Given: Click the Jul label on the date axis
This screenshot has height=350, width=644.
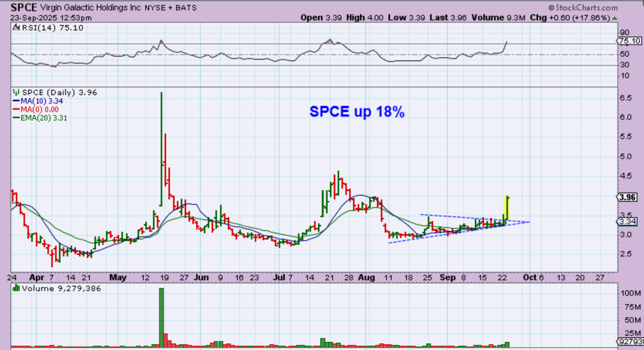Looking at the screenshot, I should click(x=279, y=278).
